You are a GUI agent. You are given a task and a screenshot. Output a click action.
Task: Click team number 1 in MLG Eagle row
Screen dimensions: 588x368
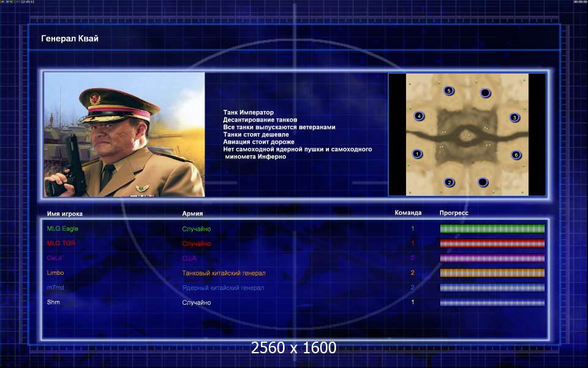(412, 228)
